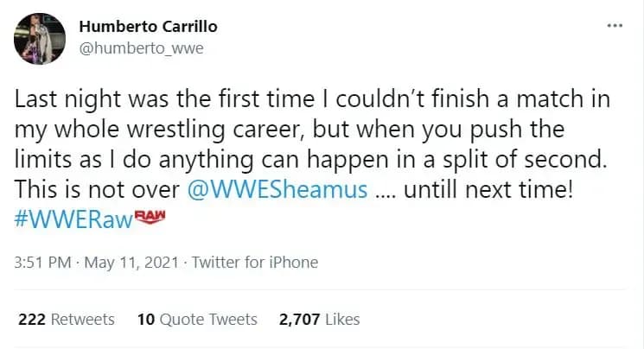View the 222 Retweets list
This screenshot has height=349, width=644.
(67, 319)
